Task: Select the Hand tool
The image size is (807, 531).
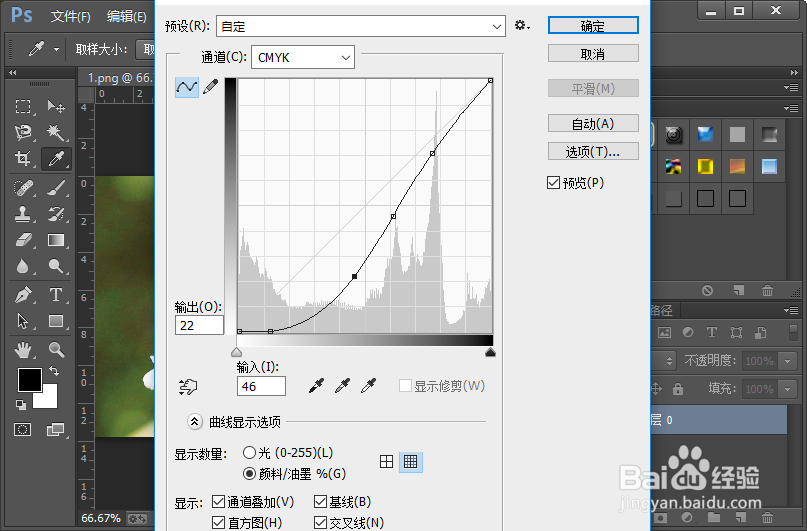Action: (x=23, y=350)
